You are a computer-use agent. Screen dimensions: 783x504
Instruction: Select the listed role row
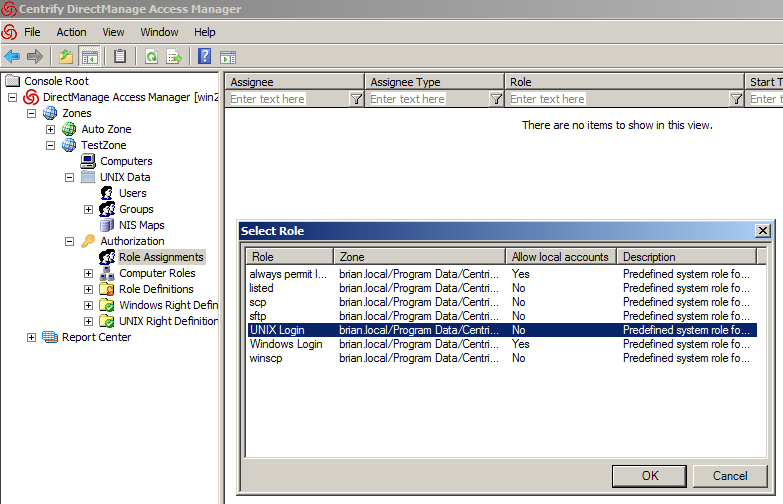[502, 288]
